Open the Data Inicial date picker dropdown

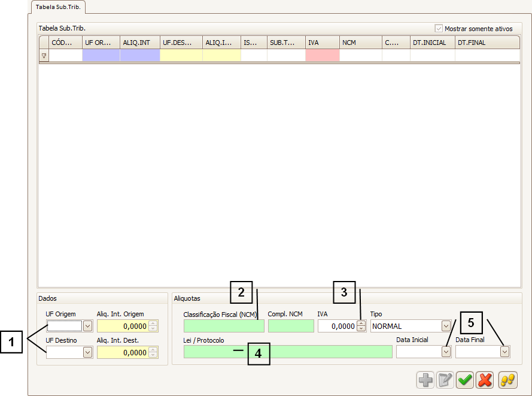point(446,352)
